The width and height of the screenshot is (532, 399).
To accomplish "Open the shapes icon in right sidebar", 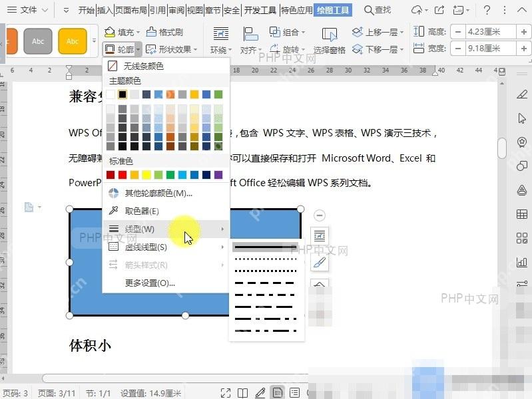I will 522,166.
